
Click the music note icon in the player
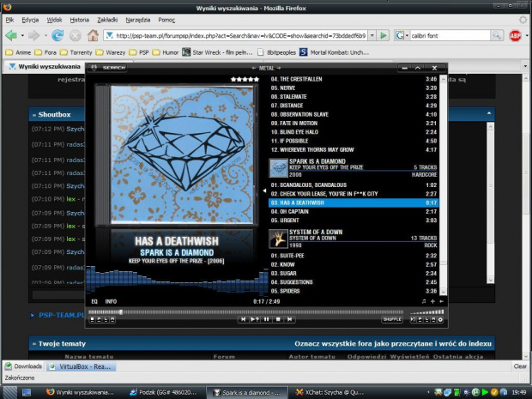[x=424, y=301]
